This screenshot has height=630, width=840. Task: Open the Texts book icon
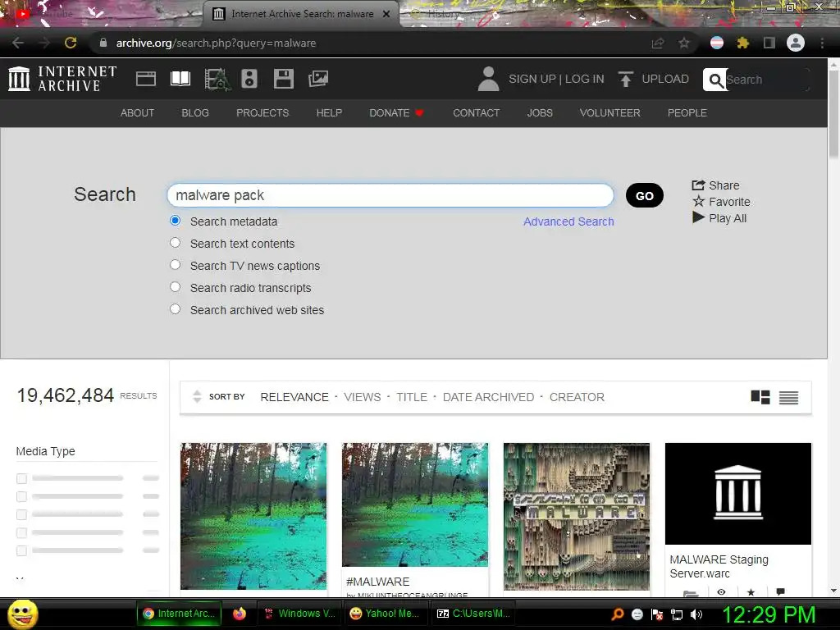[x=180, y=79]
